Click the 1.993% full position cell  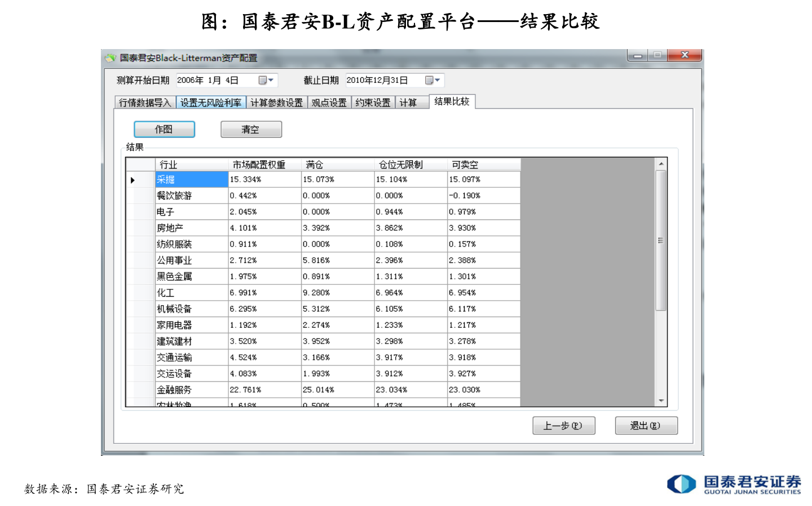coord(338,374)
